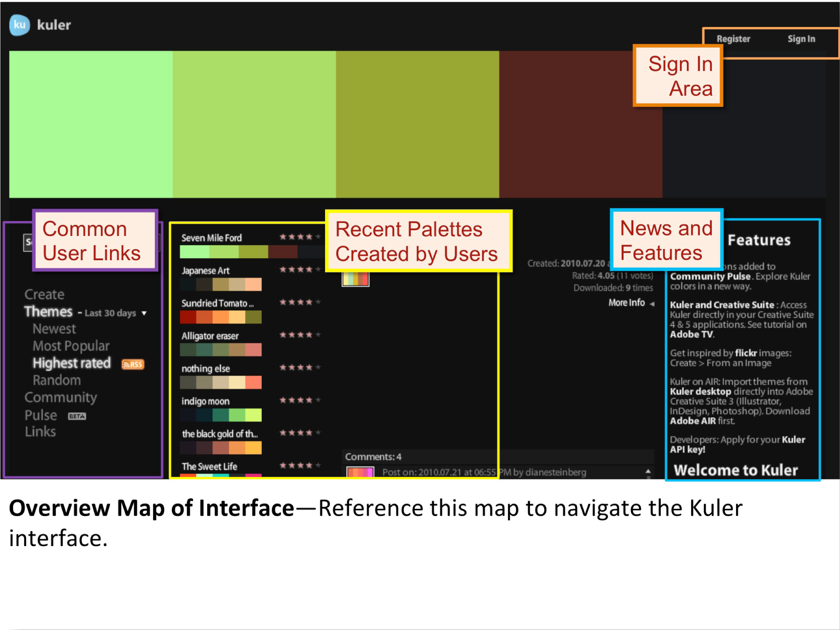
Task: Click the black gold palette strip
Action: click(x=221, y=448)
